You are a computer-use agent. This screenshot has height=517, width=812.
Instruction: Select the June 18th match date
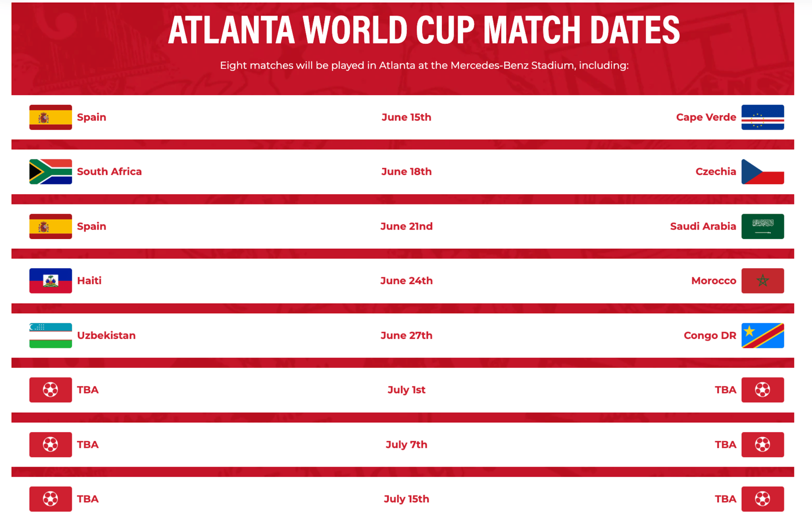pyautogui.click(x=406, y=171)
